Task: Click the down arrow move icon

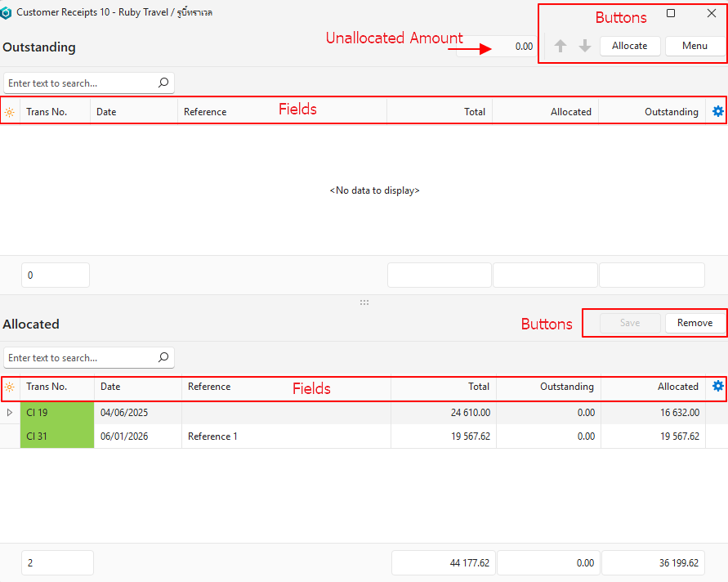Action: click(x=585, y=47)
